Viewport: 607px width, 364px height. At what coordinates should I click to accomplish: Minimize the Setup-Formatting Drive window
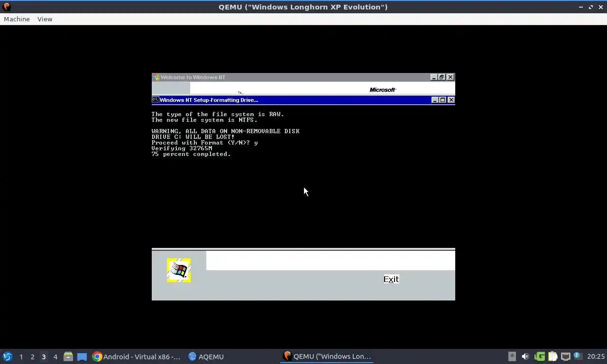[x=434, y=100]
